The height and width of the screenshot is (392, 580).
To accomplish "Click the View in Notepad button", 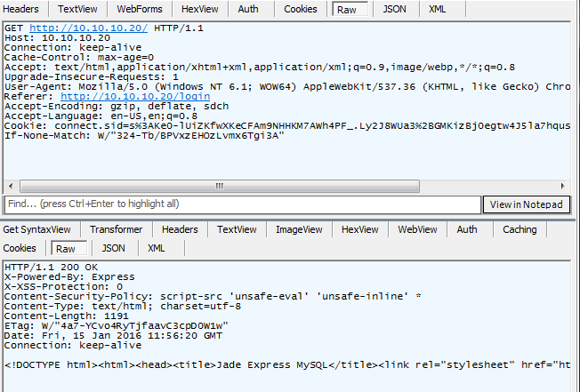I will [x=526, y=204].
